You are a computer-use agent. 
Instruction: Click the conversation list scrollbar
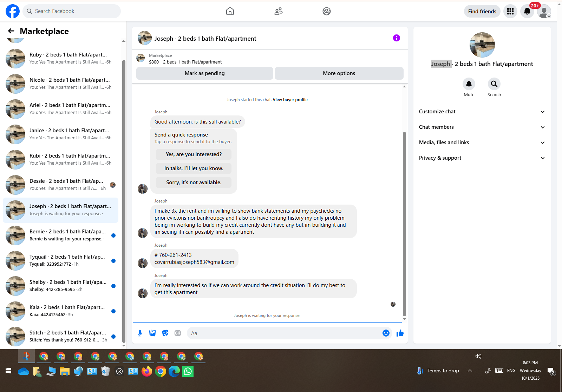[x=124, y=201]
